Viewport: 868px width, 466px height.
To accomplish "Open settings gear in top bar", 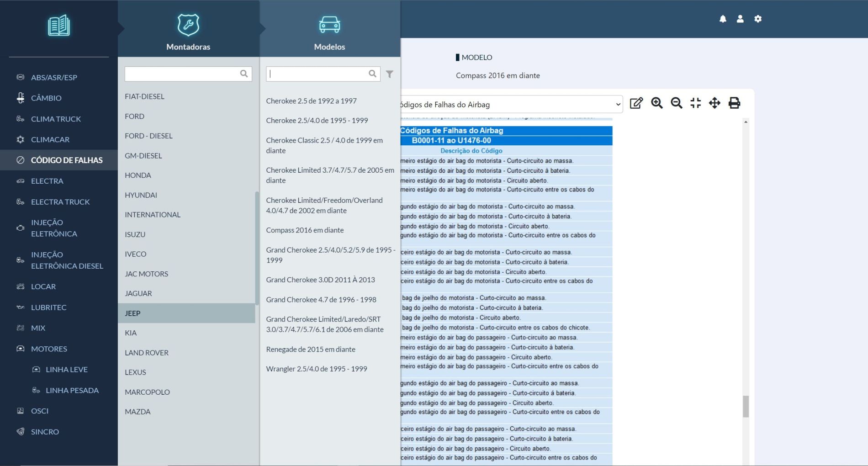I will pos(758,19).
